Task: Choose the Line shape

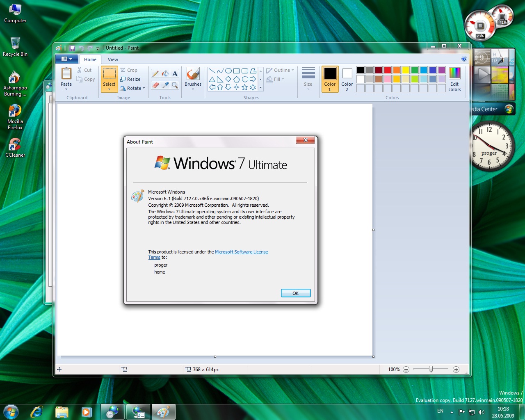Action: pos(212,71)
